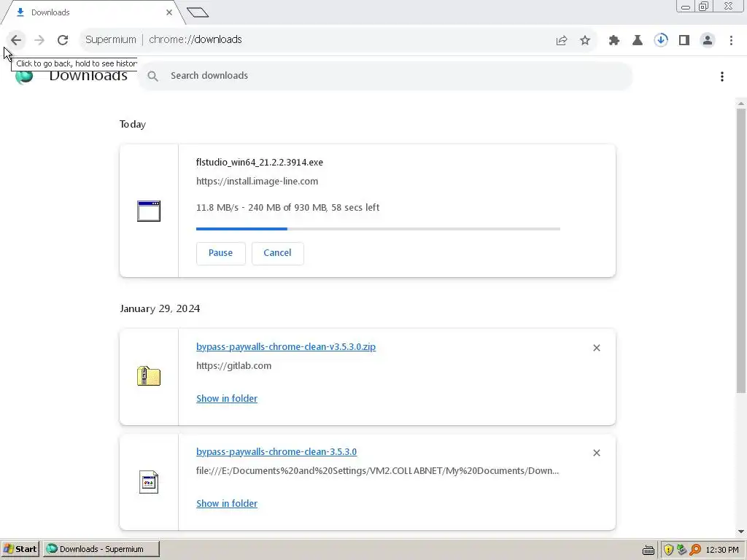747x560 pixels.
Task: Click the https://gitlab.com source text
Action: coord(234,366)
